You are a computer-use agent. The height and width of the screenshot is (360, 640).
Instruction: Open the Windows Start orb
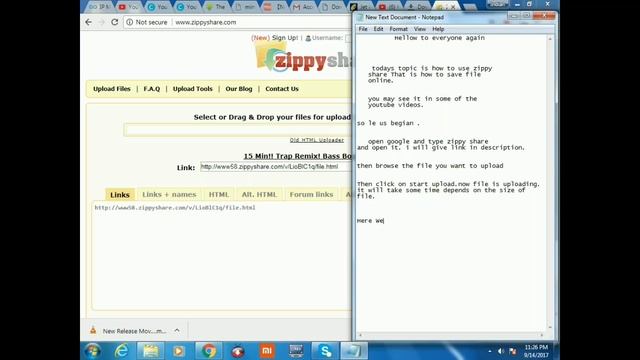click(x=93, y=351)
